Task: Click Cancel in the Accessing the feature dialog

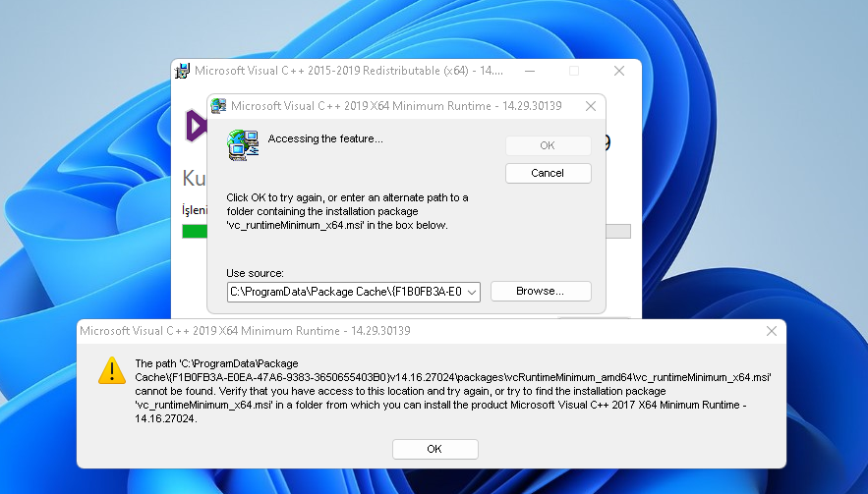Action: coord(549,173)
